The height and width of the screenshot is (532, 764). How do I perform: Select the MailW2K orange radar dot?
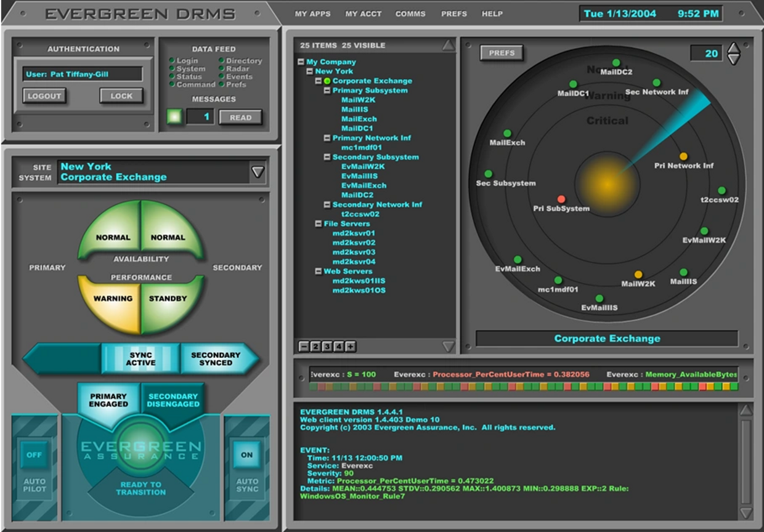tap(638, 275)
